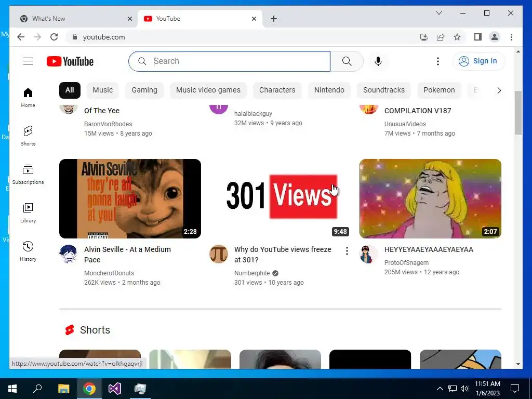Image resolution: width=532 pixels, height=399 pixels.
Task: Open the UnusualVideos channel link
Action: (x=405, y=124)
